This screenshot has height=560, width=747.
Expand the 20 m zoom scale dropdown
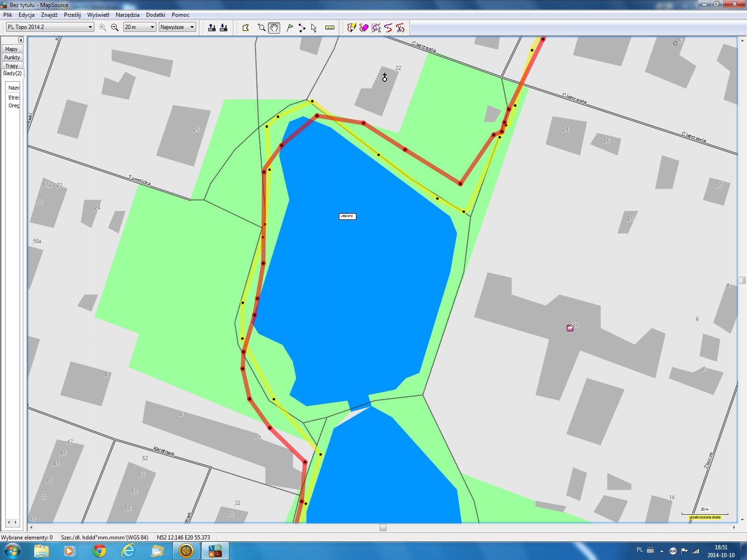click(x=152, y=27)
